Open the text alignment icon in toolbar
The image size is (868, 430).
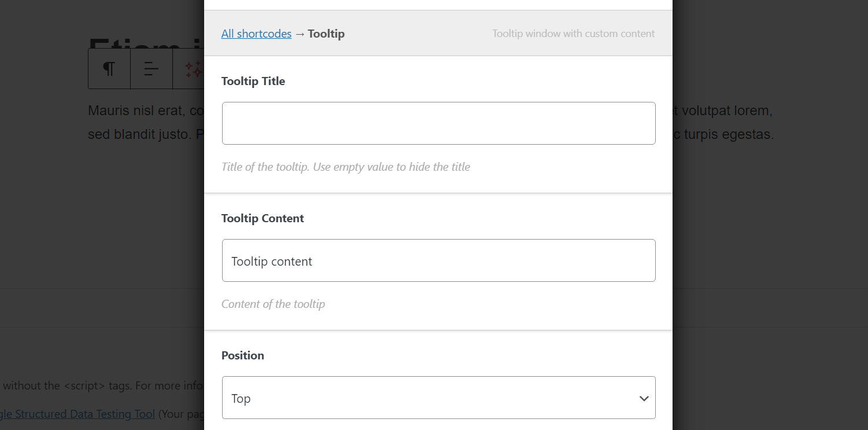coord(151,68)
